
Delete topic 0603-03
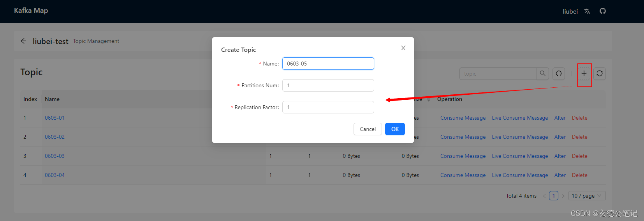[579, 156]
